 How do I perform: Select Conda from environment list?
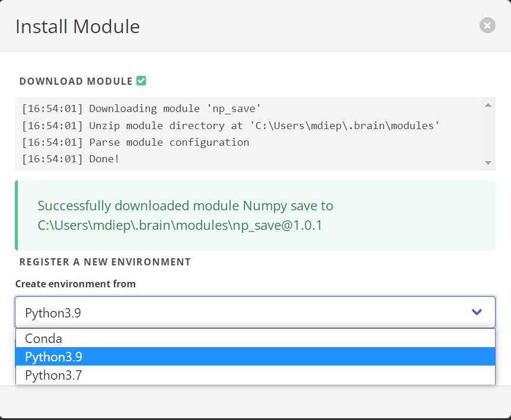coord(255,338)
